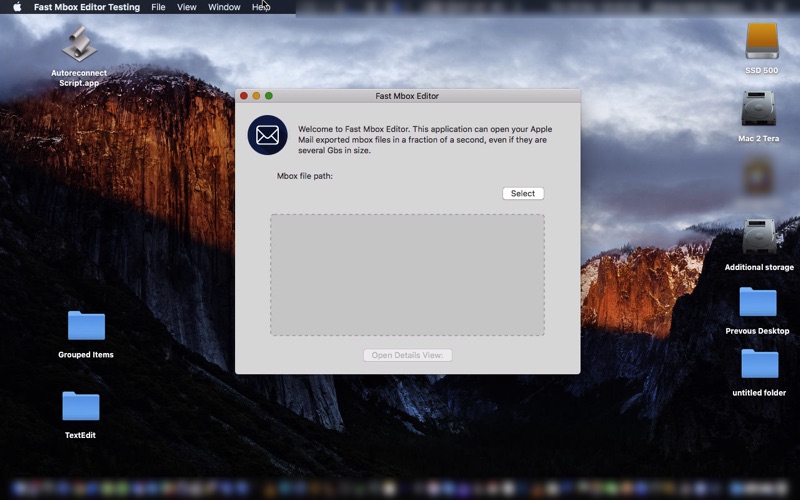
Task: Zoom the Fast Mbox Editor window
Action: (x=269, y=96)
